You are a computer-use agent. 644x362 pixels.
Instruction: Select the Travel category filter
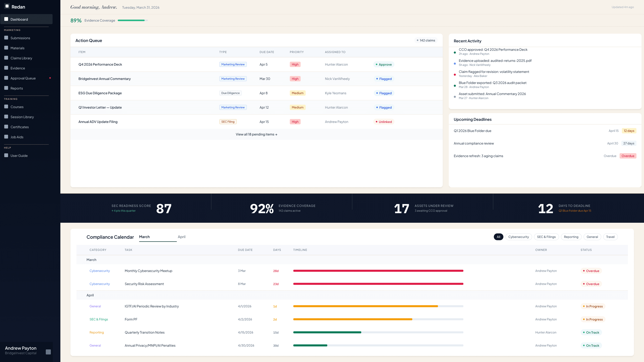click(610, 237)
